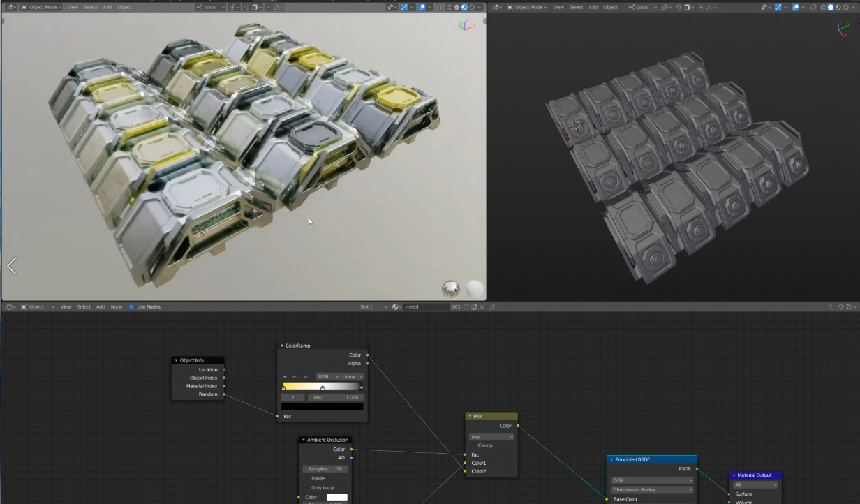The width and height of the screenshot is (860, 504).
Task: Open the Linear interpolation dropdown on ColorRamp
Action: (350, 376)
